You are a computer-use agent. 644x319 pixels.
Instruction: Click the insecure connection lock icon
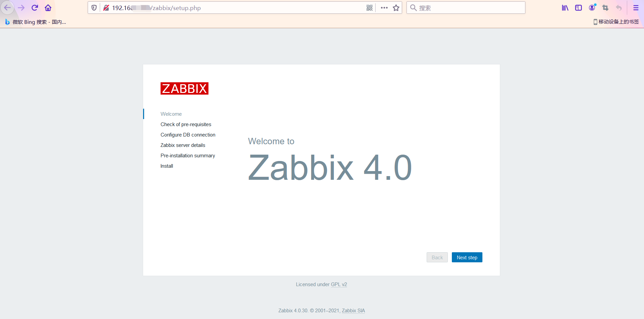coord(106,8)
